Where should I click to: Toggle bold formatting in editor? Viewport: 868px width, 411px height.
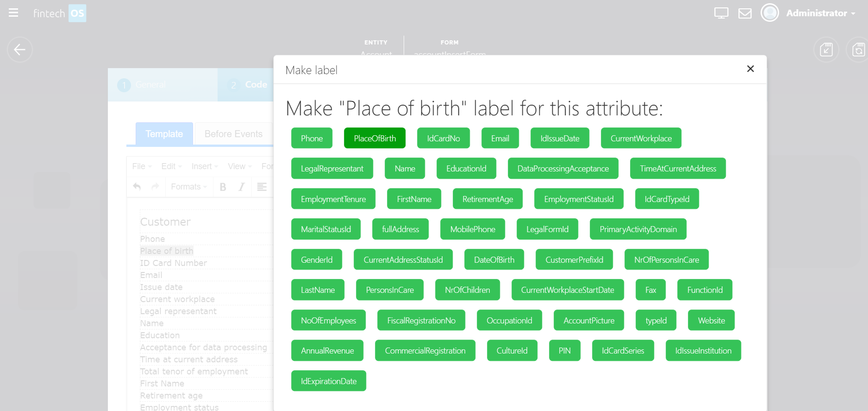coord(223,187)
